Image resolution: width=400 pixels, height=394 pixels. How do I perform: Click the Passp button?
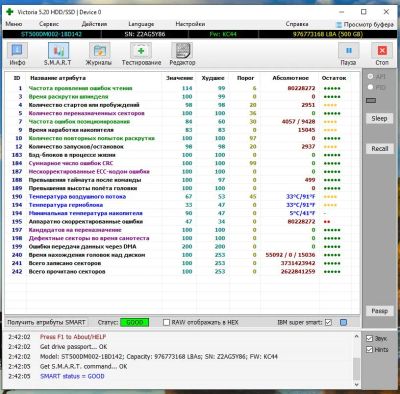click(x=379, y=311)
